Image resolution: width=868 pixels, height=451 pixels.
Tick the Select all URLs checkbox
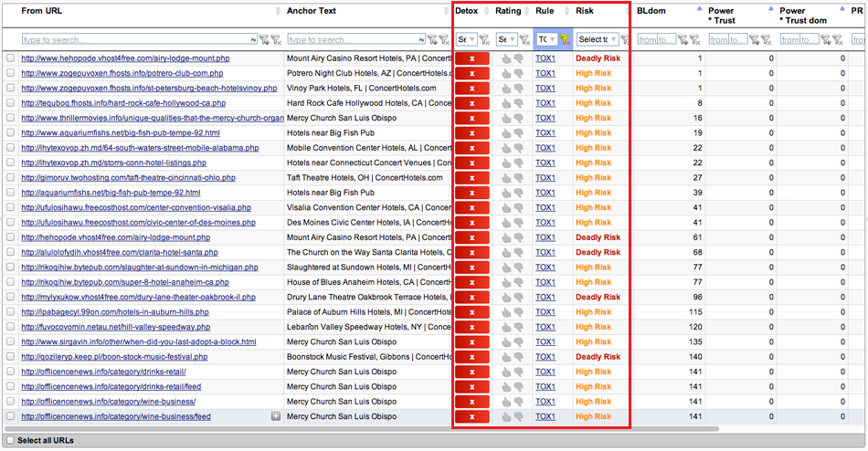[11, 440]
